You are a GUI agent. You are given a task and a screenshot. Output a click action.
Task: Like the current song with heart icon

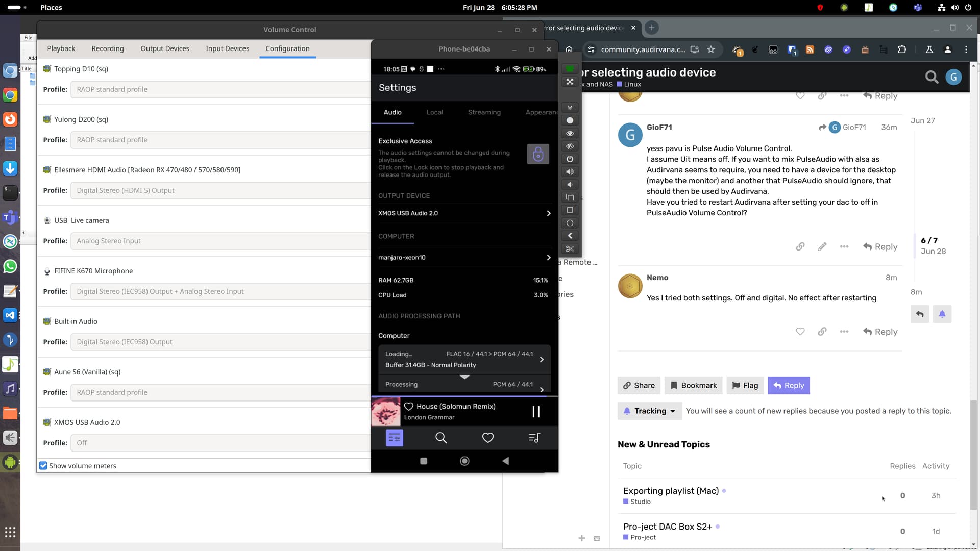point(408,407)
